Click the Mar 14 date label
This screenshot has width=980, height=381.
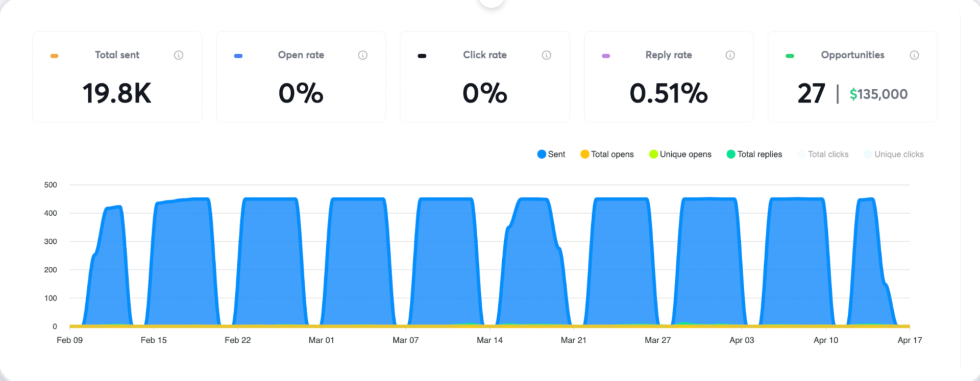pos(489,340)
